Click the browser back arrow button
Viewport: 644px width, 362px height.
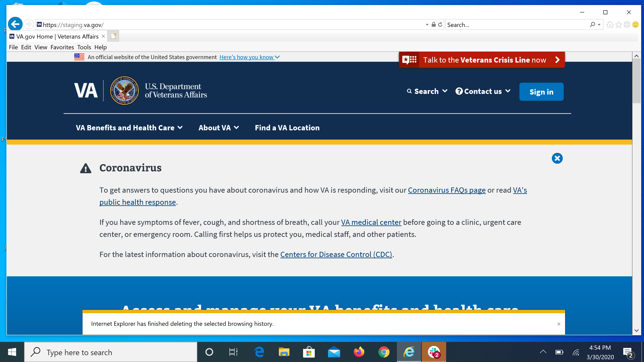[x=15, y=25]
